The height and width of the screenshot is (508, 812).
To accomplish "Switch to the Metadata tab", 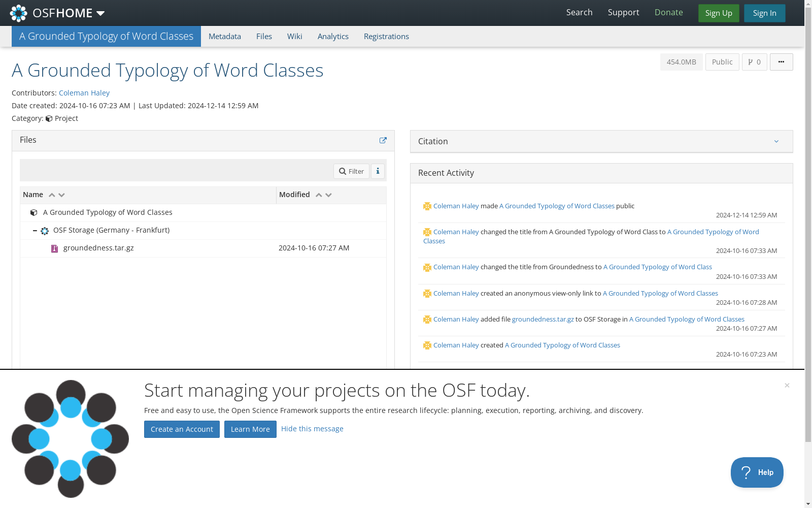I will tap(225, 37).
